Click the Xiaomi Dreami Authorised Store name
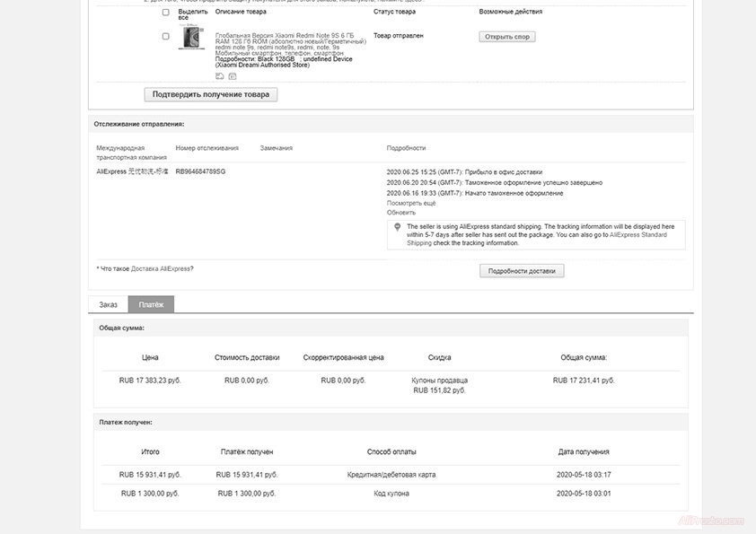The image size is (756, 534). pyautogui.click(x=262, y=65)
